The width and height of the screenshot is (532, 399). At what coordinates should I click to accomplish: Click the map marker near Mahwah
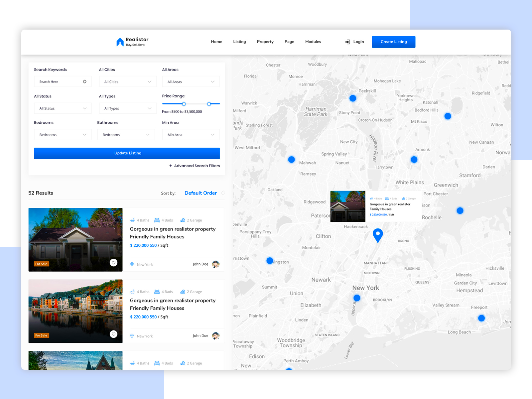[x=292, y=160]
